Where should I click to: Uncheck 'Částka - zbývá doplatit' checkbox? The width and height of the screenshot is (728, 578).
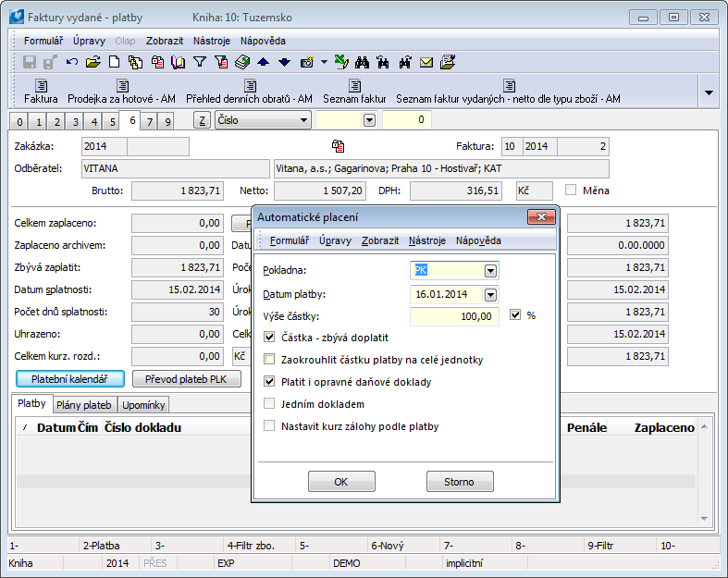tap(270, 338)
